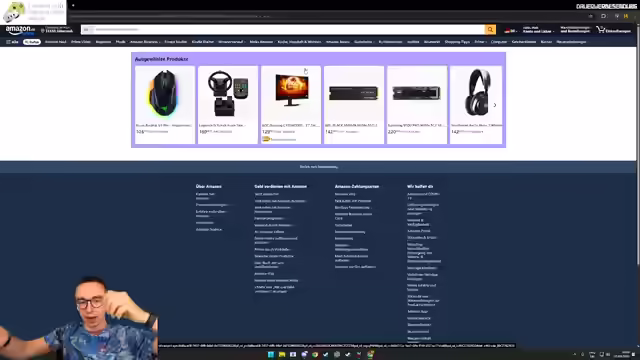Open Jetzt verkaufen footer link
Image resolution: width=640 pixels, height=360 pixels.
(x=267, y=194)
